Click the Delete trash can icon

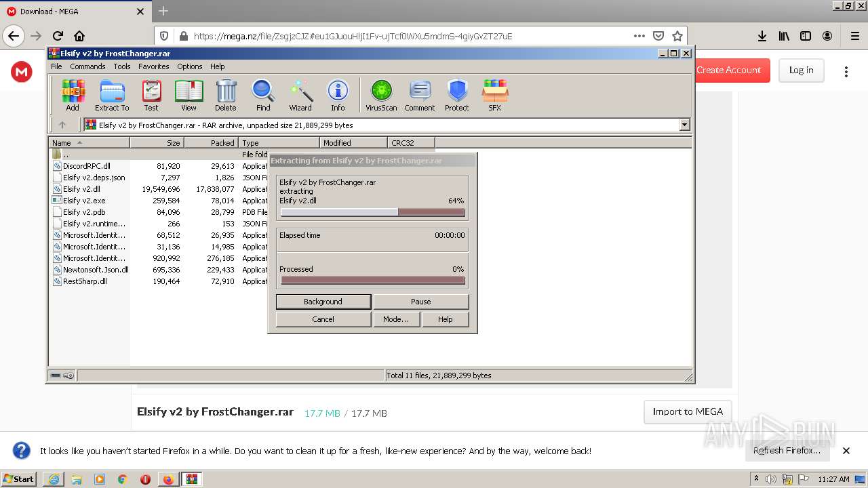[x=226, y=95]
